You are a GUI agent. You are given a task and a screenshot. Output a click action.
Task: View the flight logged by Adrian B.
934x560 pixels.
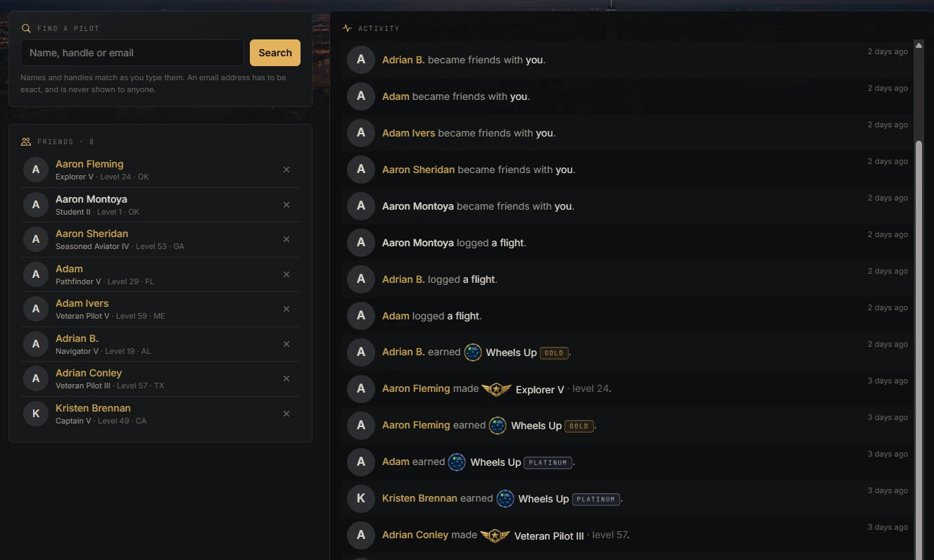click(x=479, y=279)
